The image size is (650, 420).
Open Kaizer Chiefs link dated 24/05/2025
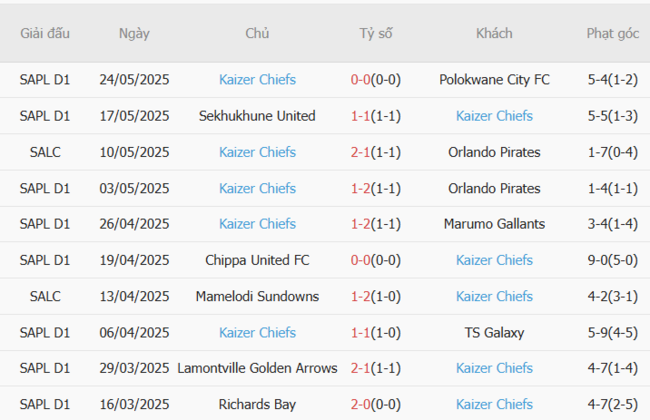tap(257, 80)
